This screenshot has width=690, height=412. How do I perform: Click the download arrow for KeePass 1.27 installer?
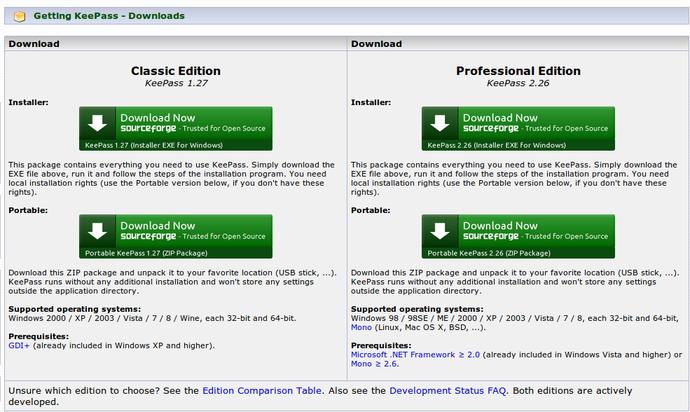98,123
